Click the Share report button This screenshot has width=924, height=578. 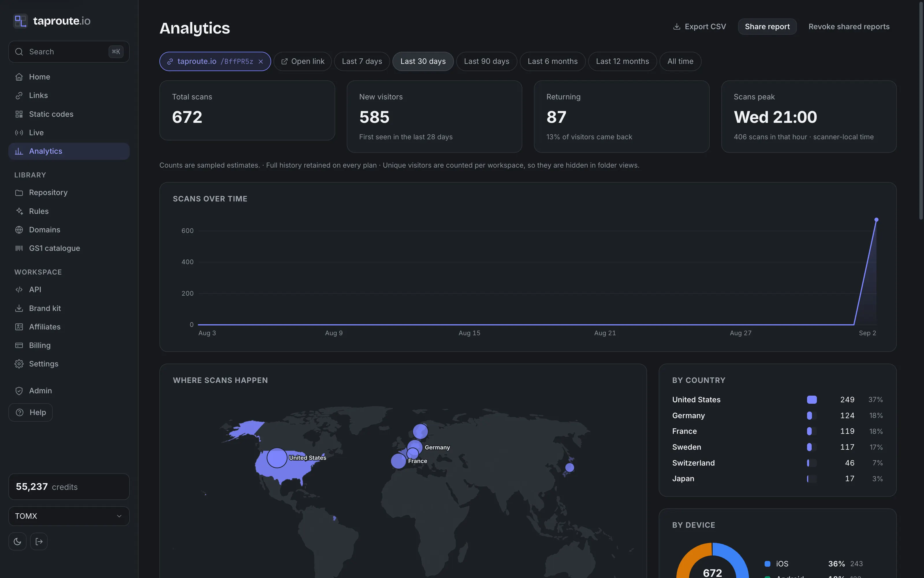point(767,27)
